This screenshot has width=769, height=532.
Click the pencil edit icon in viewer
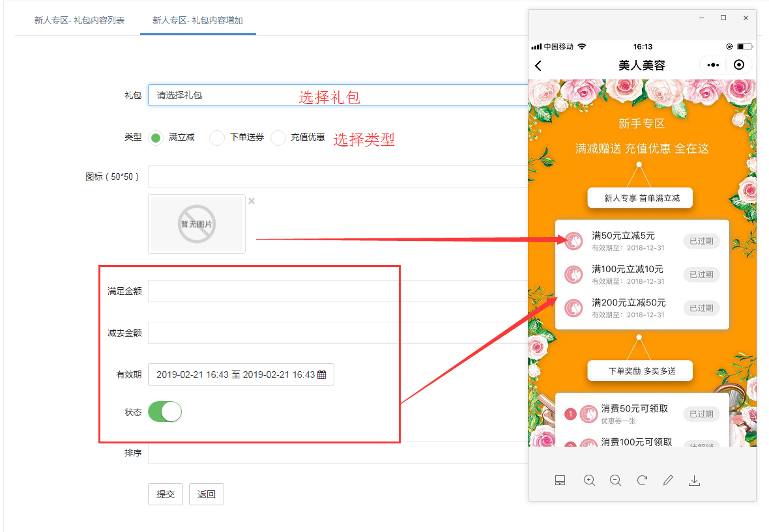(x=668, y=481)
